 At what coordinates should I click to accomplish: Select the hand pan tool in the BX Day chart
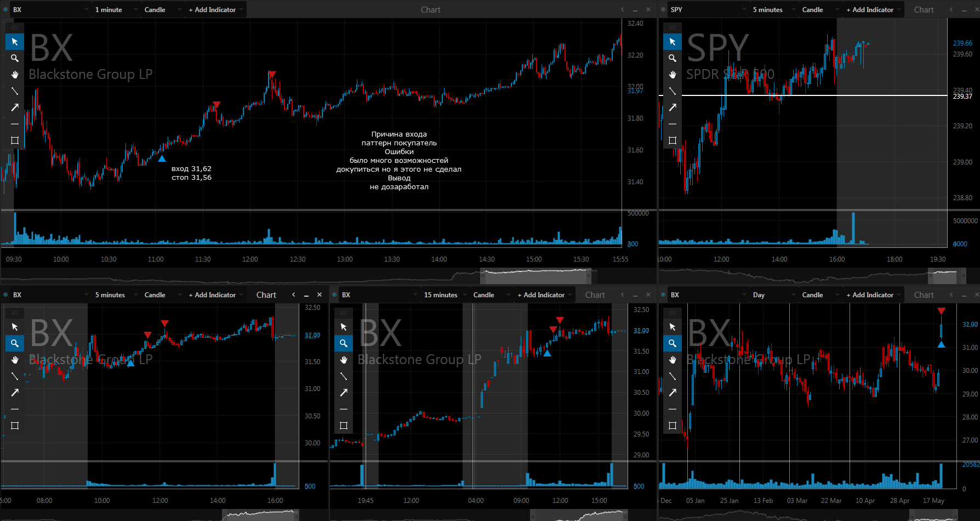[x=673, y=360]
